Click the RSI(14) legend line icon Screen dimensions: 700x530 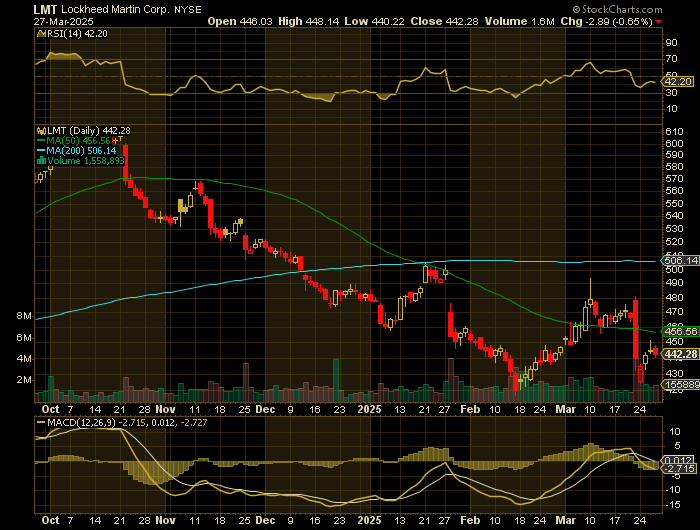click(x=41, y=33)
